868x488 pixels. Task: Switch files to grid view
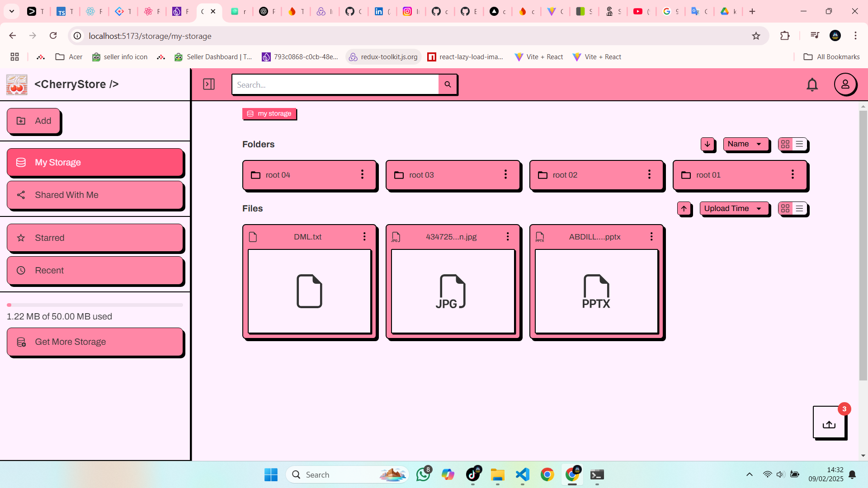pos(785,208)
